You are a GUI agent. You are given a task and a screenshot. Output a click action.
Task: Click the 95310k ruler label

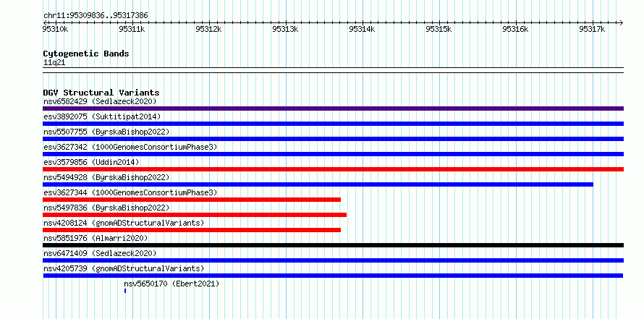coord(55,29)
